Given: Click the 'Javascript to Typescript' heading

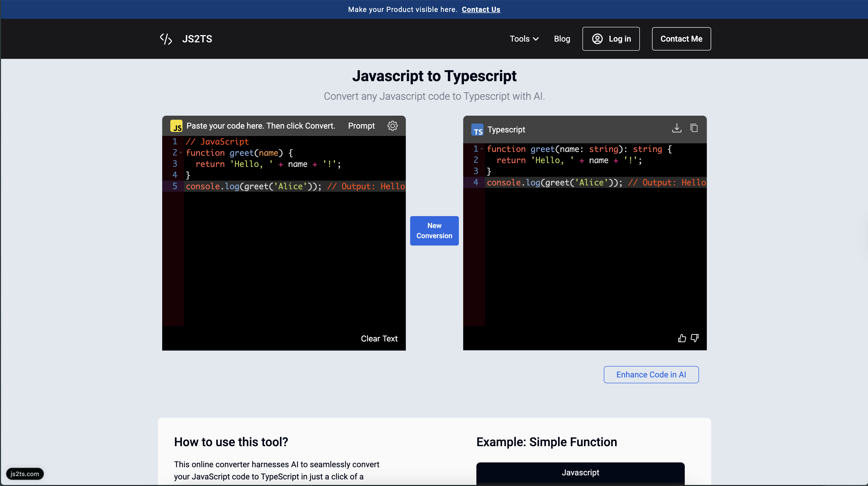Looking at the screenshot, I should pyautogui.click(x=434, y=76).
